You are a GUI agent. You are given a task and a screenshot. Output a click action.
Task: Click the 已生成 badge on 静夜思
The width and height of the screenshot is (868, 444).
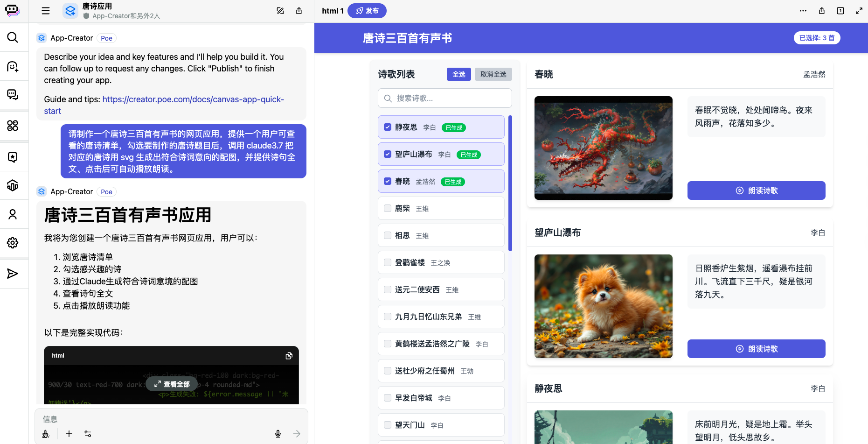pyautogui.click(x=454, y=127)
